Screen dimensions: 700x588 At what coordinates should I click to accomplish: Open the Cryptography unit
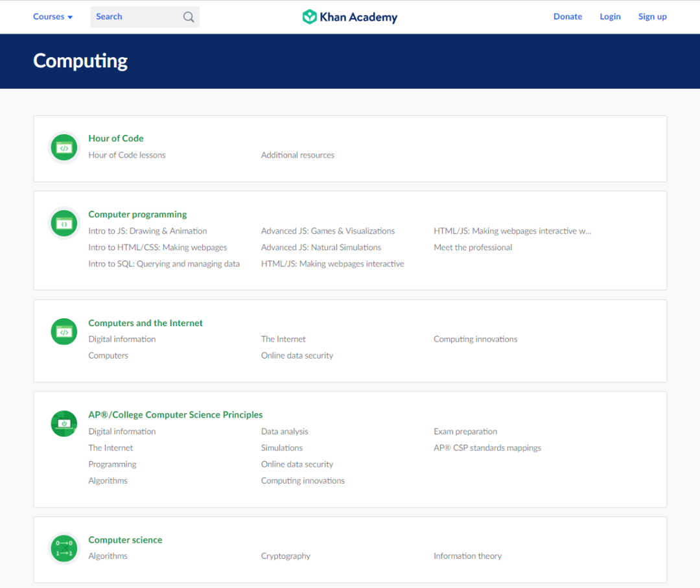(x=285, y=556)
